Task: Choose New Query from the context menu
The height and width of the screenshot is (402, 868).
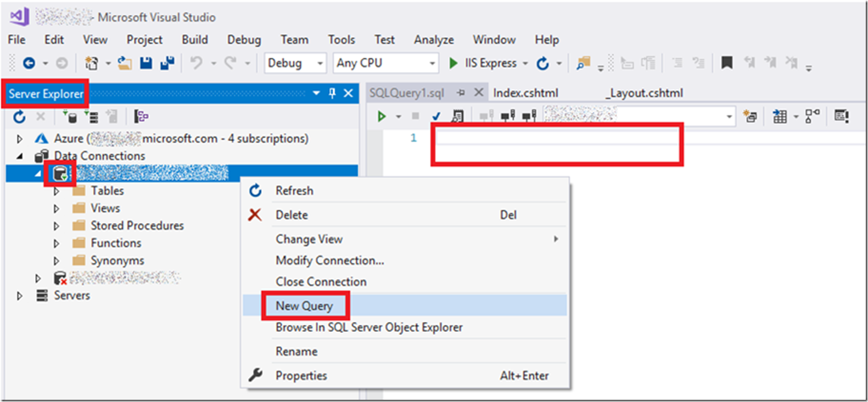Action: point(405,305)
